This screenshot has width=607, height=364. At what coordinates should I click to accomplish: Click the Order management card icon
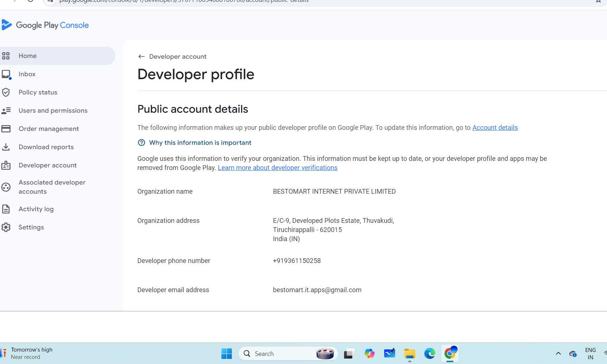[x=6, y=129]
